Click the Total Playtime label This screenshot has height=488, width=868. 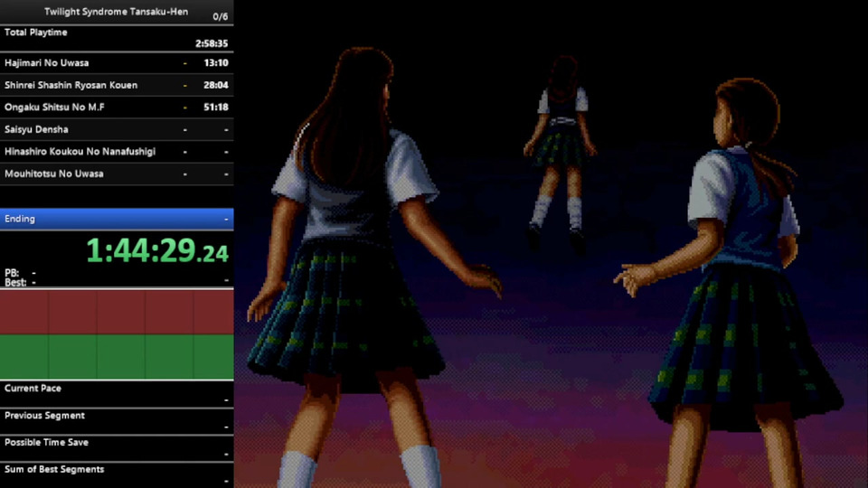tap(36, 33)
